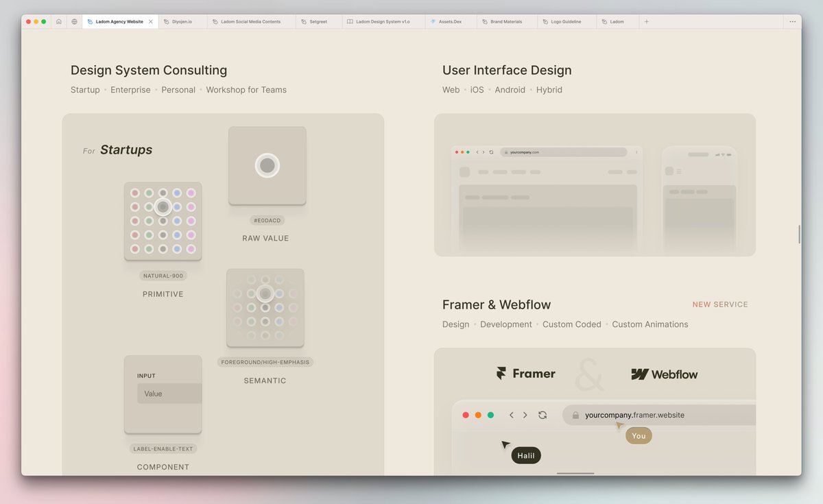The image size is (823, 504).
Task: Switch to the Logo Guideline tab
Action: tap(566, 21)
